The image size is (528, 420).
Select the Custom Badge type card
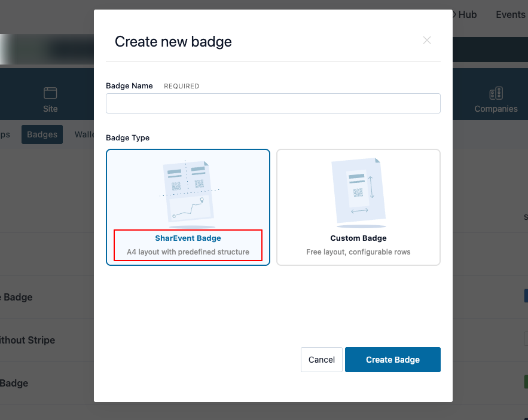[358, 207]
